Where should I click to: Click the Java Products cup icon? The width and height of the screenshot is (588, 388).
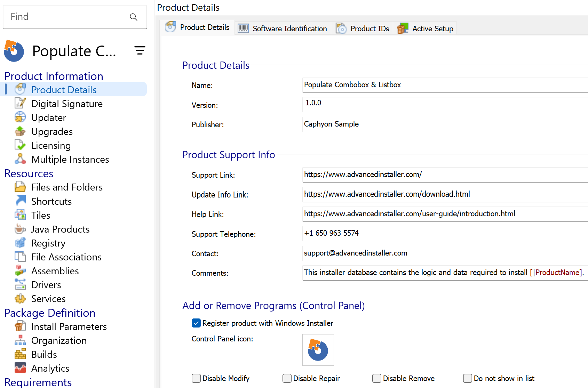20,229
